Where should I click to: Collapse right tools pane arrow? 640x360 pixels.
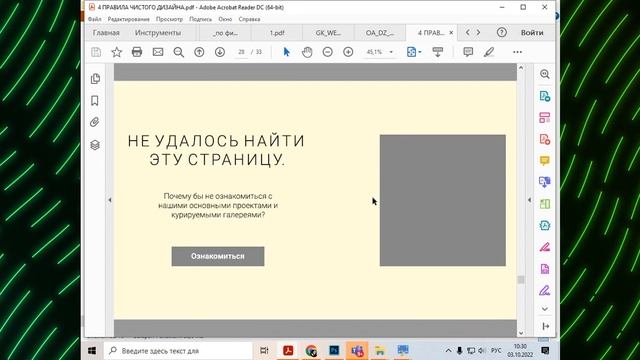529,200
